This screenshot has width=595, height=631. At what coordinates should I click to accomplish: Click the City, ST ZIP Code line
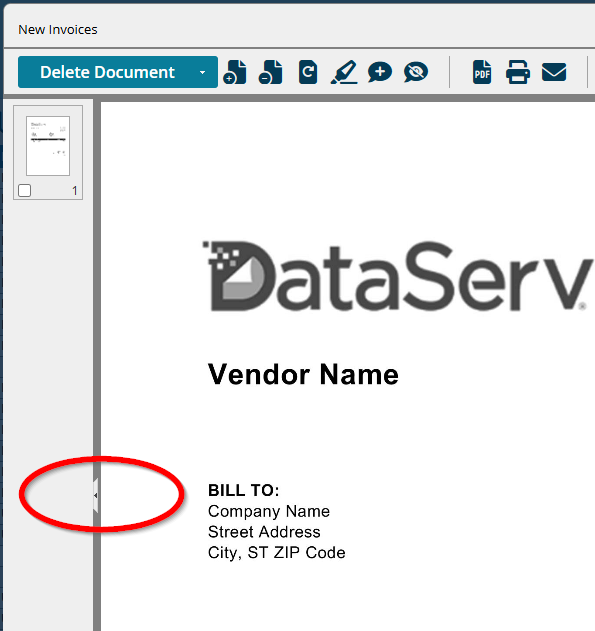tap(276, 553)
